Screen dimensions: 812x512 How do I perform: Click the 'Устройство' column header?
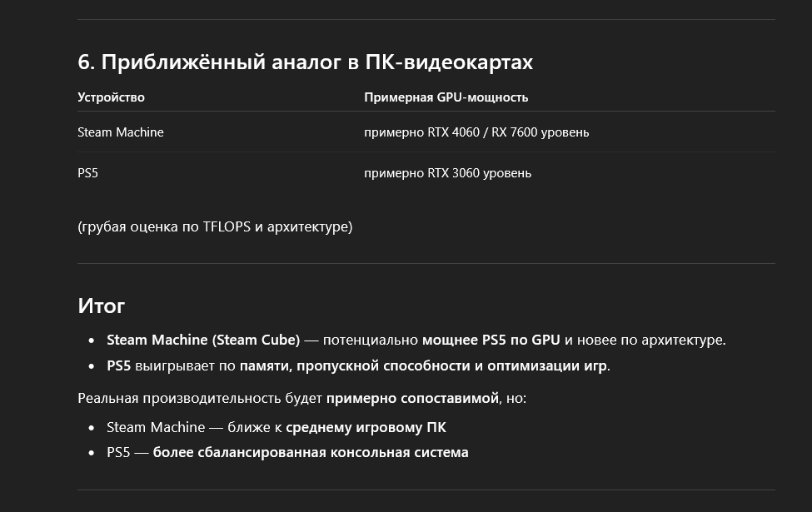pyautogui.click(x=111, y=97)
